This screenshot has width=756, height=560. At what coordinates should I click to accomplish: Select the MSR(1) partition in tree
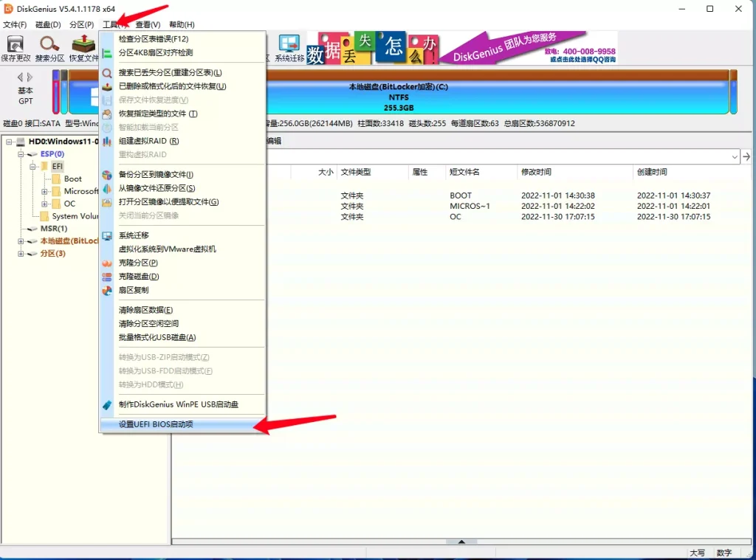53,229
